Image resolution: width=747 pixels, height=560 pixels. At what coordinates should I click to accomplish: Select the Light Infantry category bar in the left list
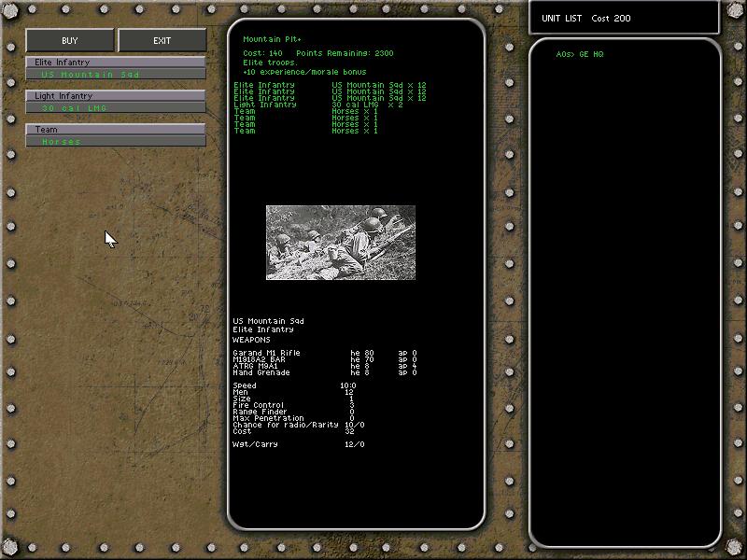tap(116, 96)
